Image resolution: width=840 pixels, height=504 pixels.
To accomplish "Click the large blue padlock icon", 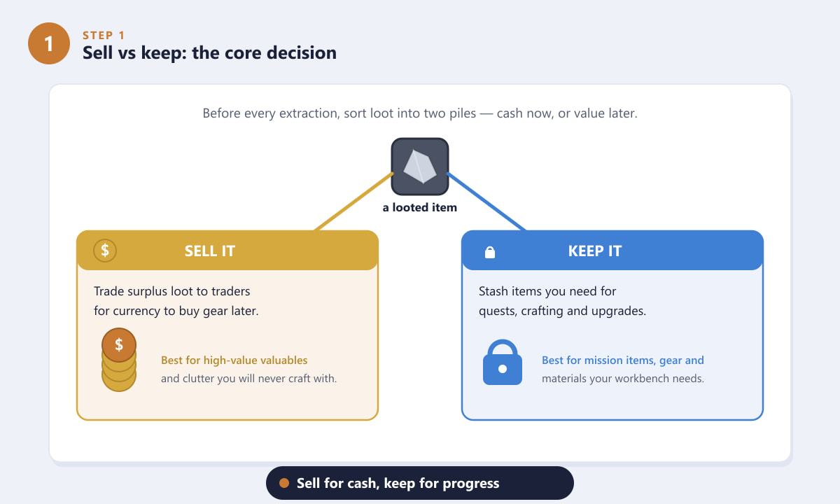I will pos(503,362).
